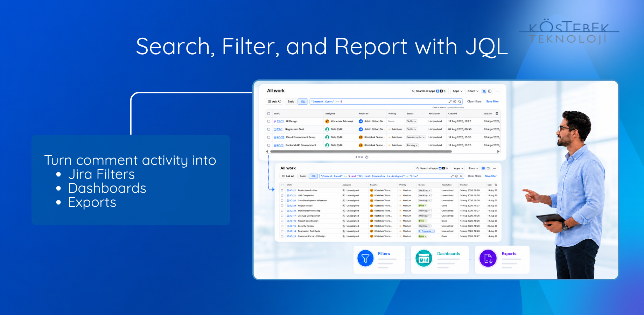644x315 pixels.
Task: Click the Nida Çelik avatar in the Backend API Development row
Action: click(327, 145)
